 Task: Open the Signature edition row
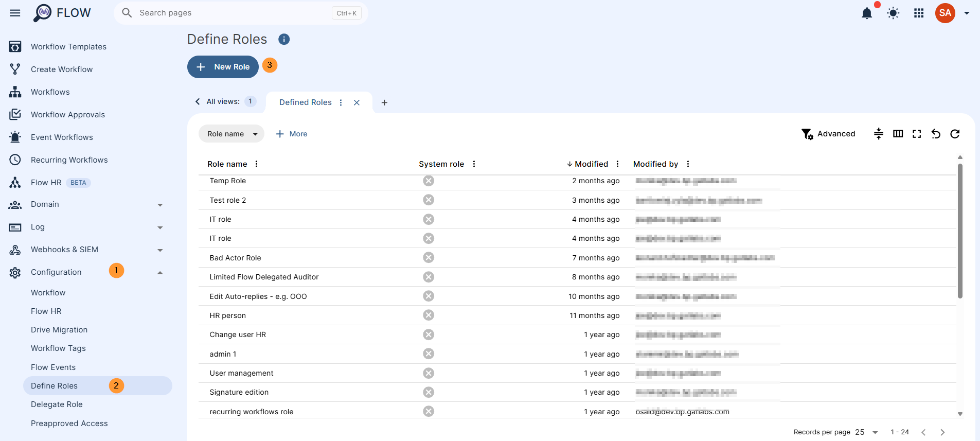577,392
